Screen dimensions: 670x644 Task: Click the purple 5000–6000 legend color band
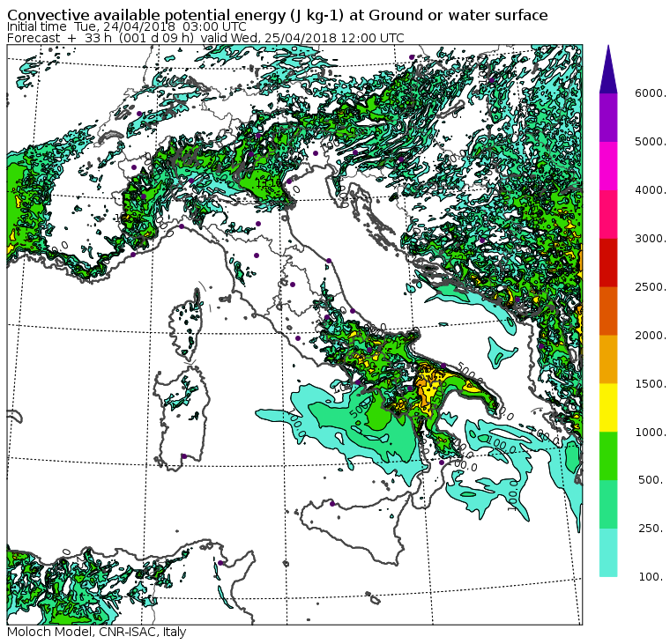click(x=608, y=117)
